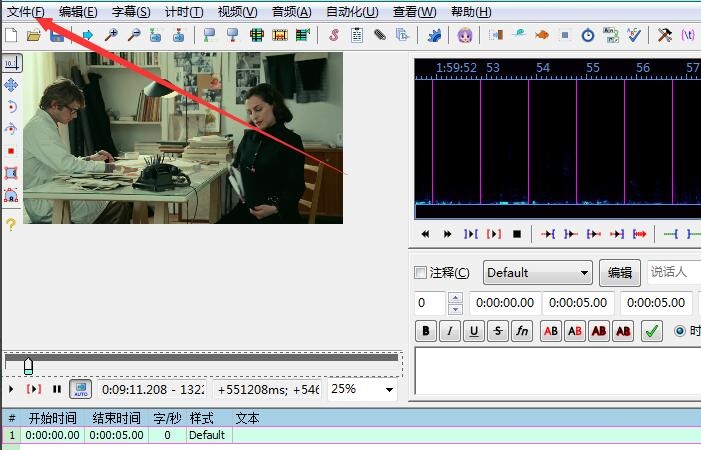Open the 文件(F) menu

coord(26,12)
